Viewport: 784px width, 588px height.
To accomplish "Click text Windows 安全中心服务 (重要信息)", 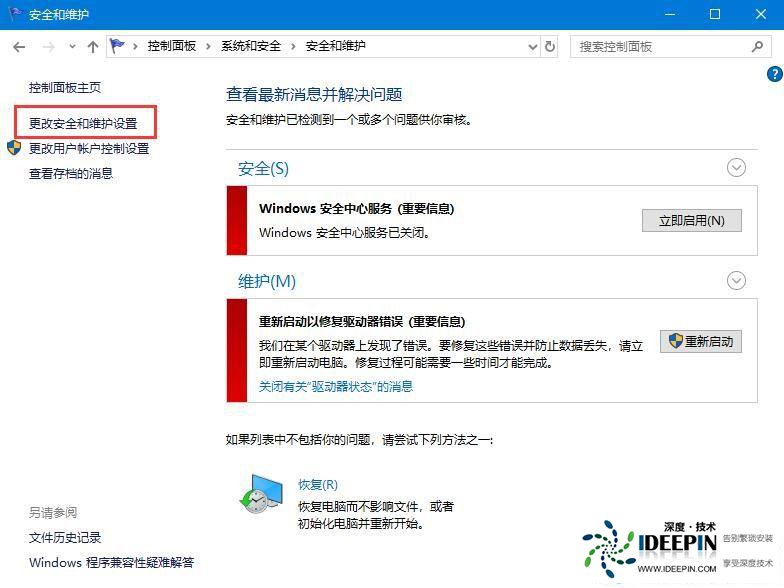I will (356, 208).
